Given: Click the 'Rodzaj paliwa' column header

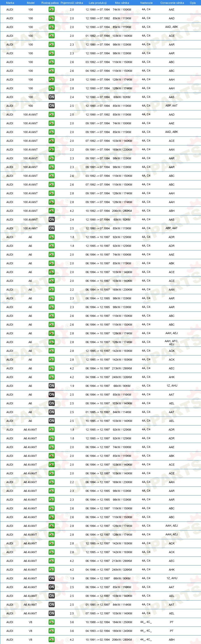Looking at the screenshot, I should click(50, 3).
